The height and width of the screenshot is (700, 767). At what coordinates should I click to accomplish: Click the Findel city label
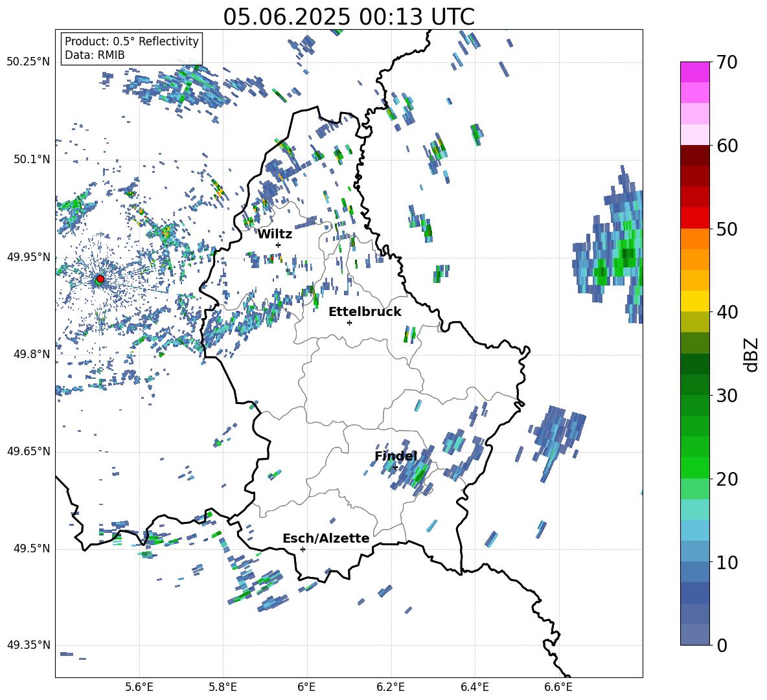click(396, 456)
